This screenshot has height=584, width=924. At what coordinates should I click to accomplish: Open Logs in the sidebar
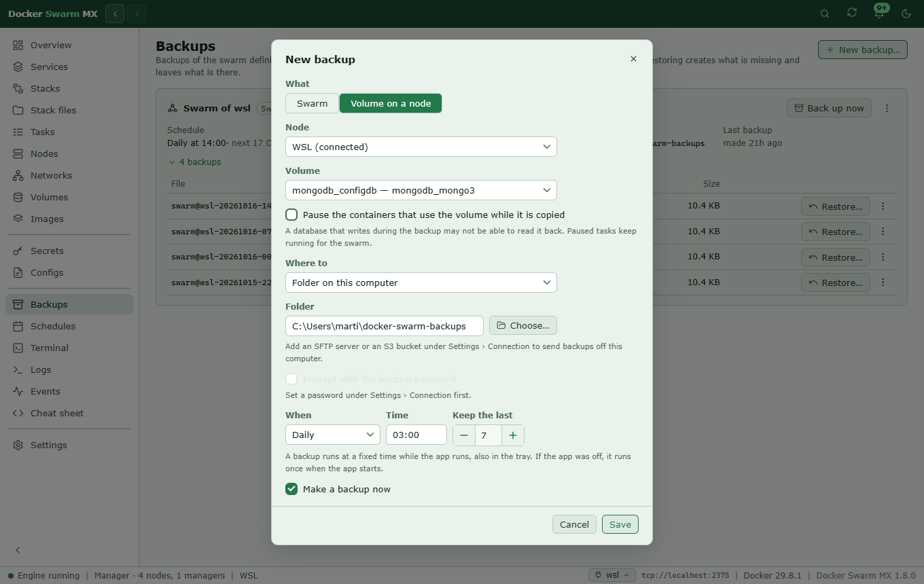coord(69,369)
